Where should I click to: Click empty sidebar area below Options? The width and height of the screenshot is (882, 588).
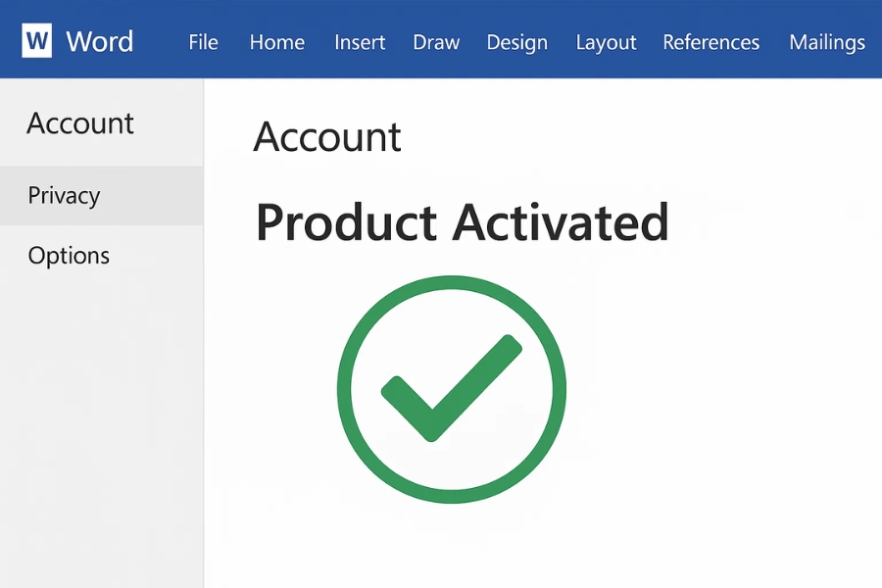98,421
